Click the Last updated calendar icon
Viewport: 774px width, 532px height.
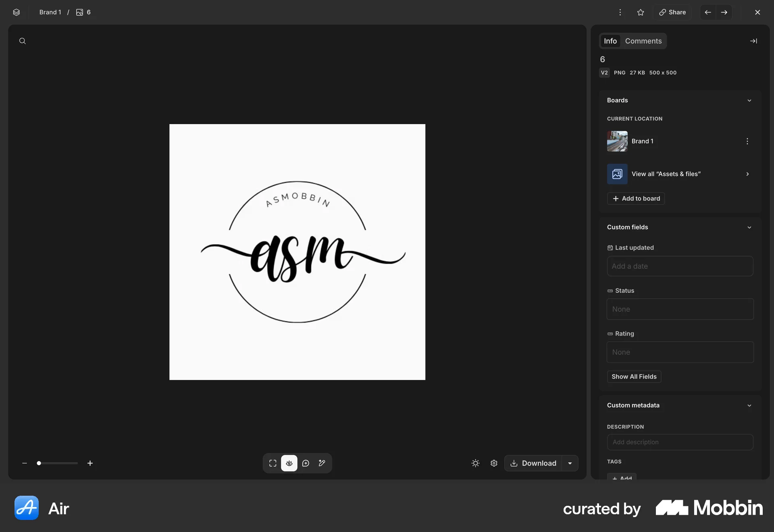tap(610, 248)
